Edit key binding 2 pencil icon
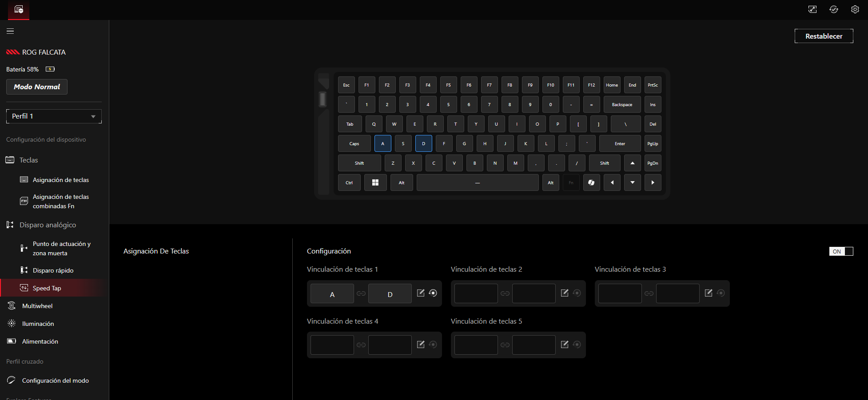 pos(564,293)
